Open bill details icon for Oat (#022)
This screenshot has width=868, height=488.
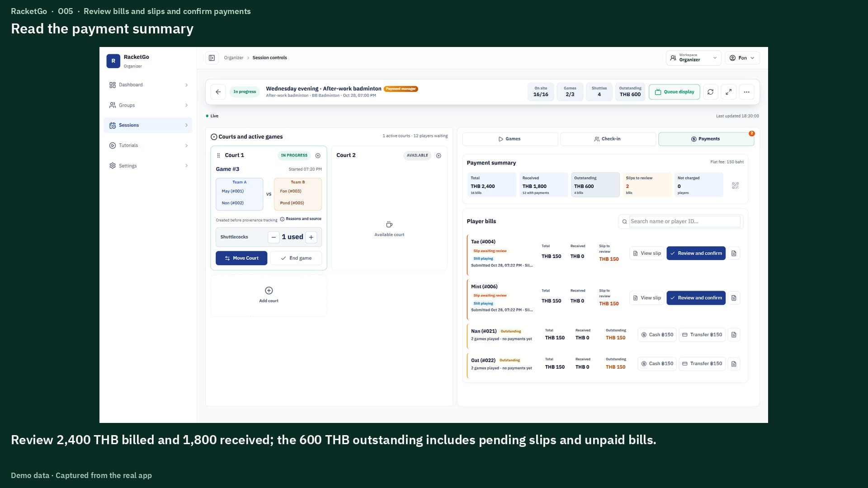coord(734,364)
